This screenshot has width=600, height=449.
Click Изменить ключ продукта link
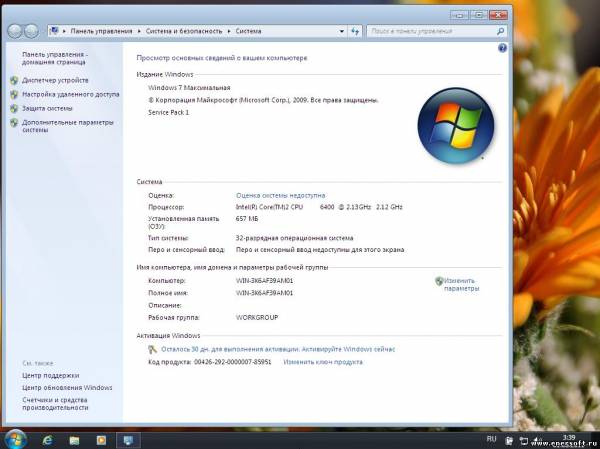click(323, 362)
